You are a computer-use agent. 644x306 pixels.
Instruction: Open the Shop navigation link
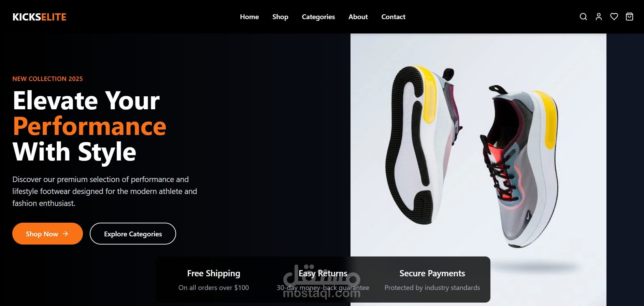tap(280, 17)
